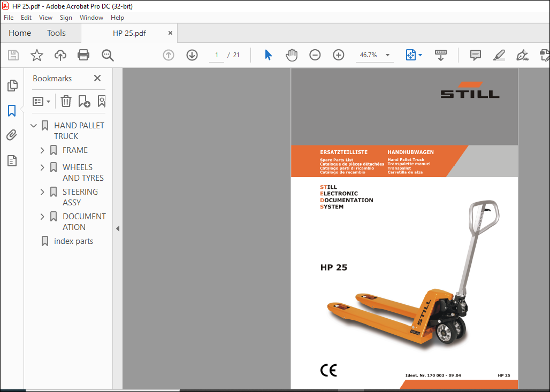This screenshot has height=392, width=550.
Task: Go to previous page arrow
Action: (x=169, y=55)
